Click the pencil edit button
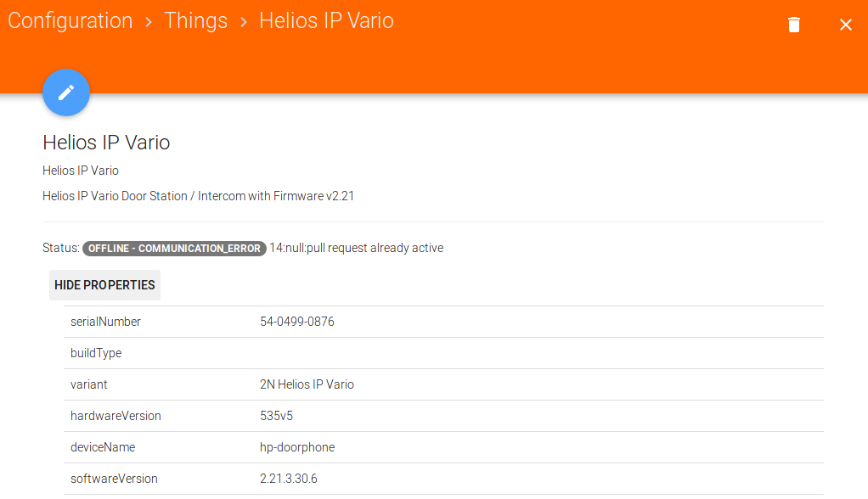This screenshot has height=499, width=868. 66,93
